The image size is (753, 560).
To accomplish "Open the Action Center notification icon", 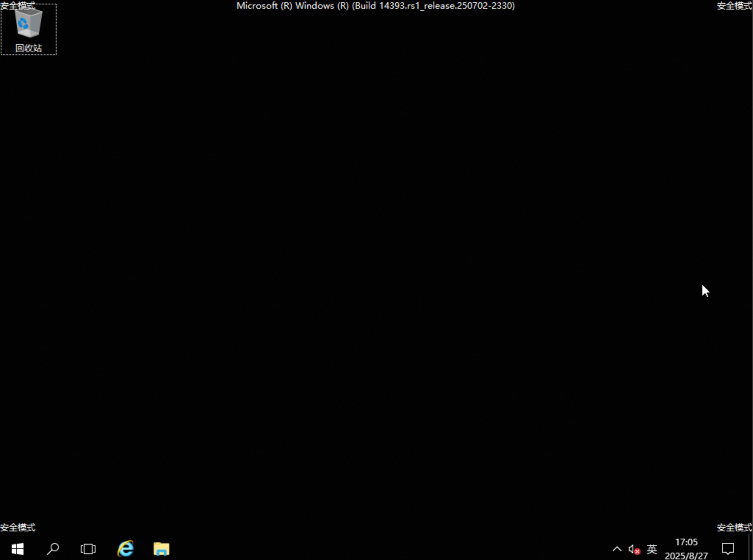I will [728, 549].
